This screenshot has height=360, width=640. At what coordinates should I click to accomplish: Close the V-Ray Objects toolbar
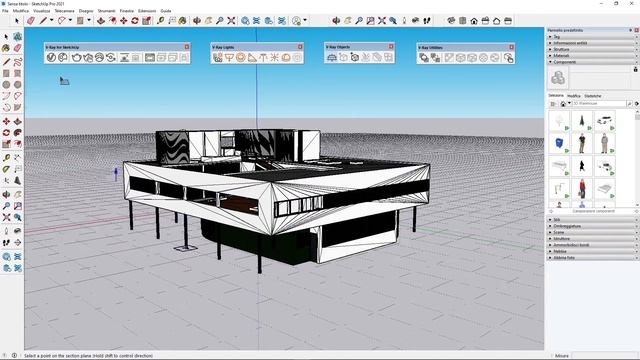coord(391,47)
